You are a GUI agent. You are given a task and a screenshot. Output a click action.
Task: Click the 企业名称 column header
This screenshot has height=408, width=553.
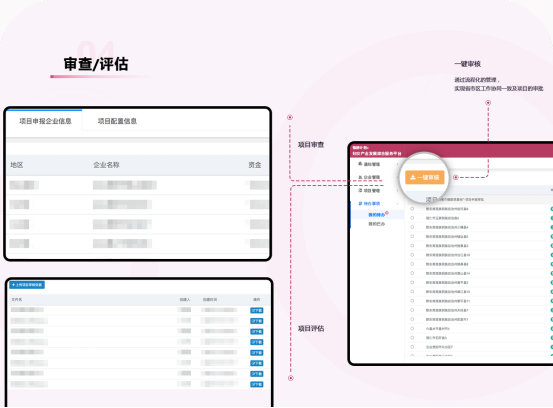click(106, 165)
